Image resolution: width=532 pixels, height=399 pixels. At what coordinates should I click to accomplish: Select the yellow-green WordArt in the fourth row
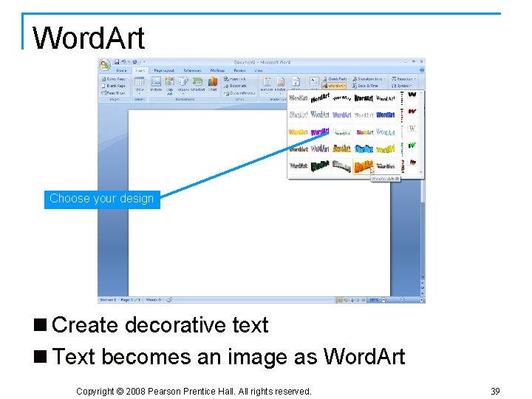coord(386,149)
